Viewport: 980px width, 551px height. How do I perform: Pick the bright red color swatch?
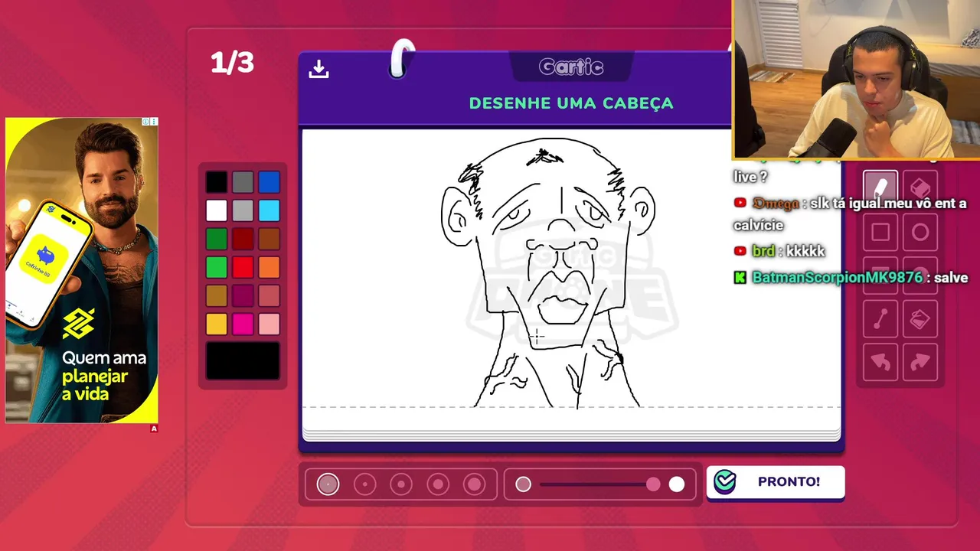click(x=243, y=267)
